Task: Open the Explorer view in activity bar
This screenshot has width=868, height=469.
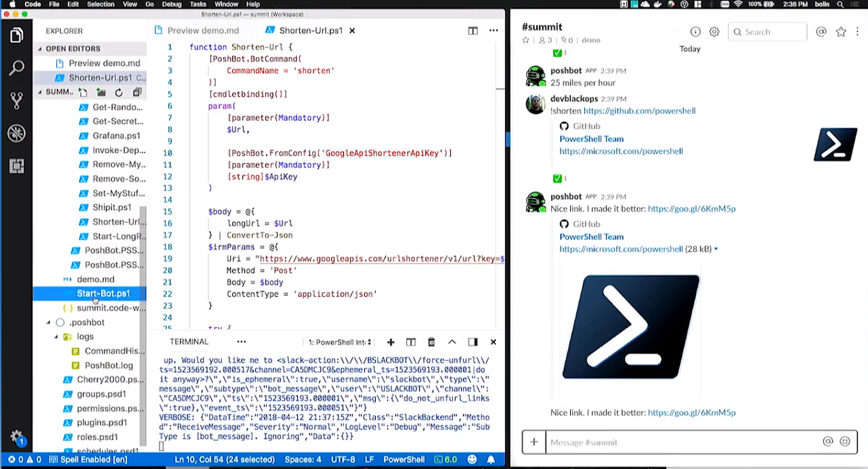Action: pyautogui.click(x=16, y=35)
